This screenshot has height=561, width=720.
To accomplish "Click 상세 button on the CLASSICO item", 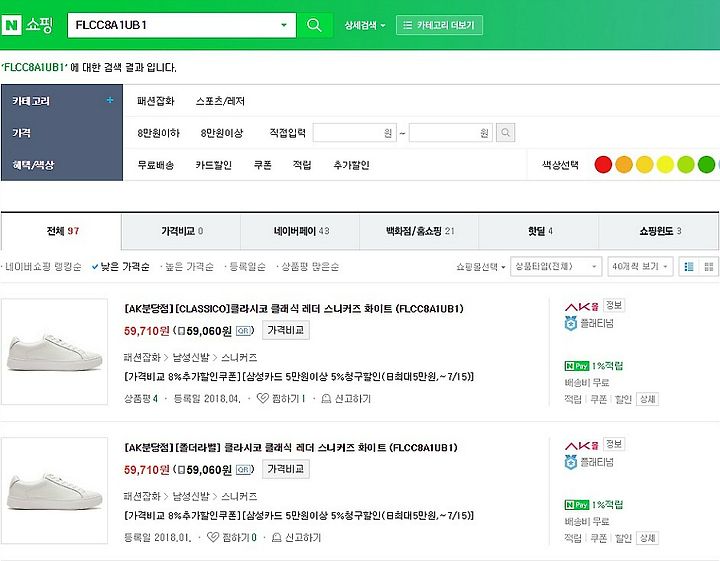I will tap(647, 399).
